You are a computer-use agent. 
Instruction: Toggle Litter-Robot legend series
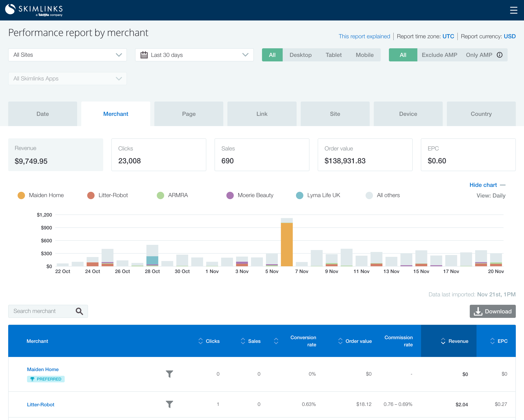[107, 195]
